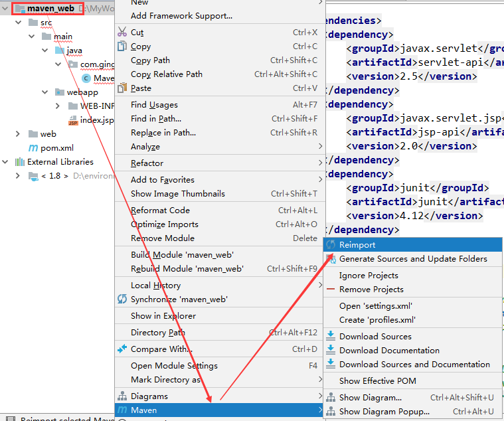
Task: Click the maven_web module folder icon
Action: pos(20,9)
